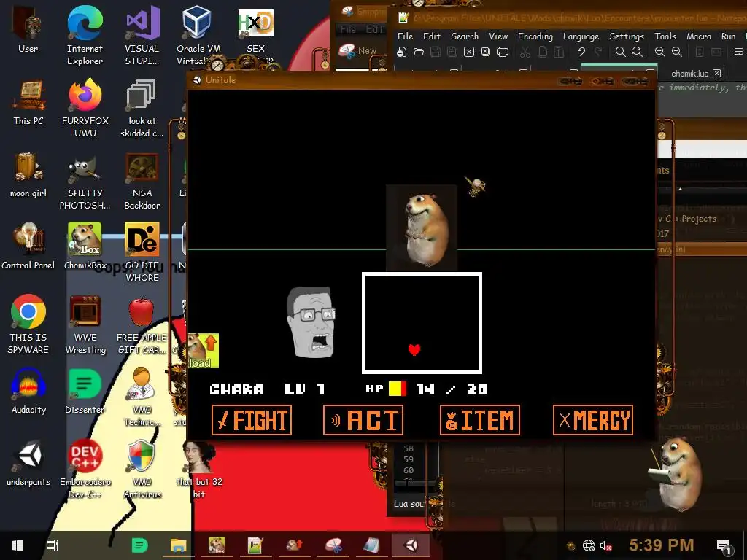Viewport: 747px width, 560px height.
Task: Close the chomik.lua tab
Action: (716, 74)
